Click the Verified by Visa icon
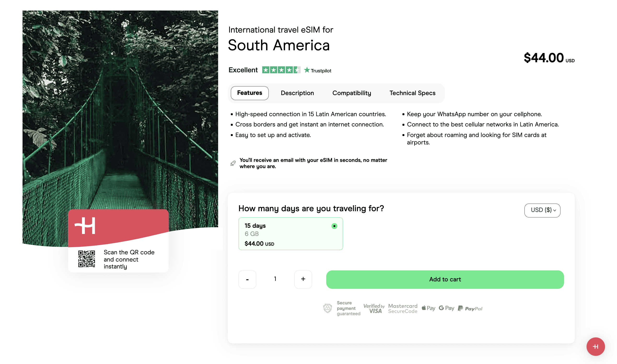The image size is (617, 364). coord(374,308)
